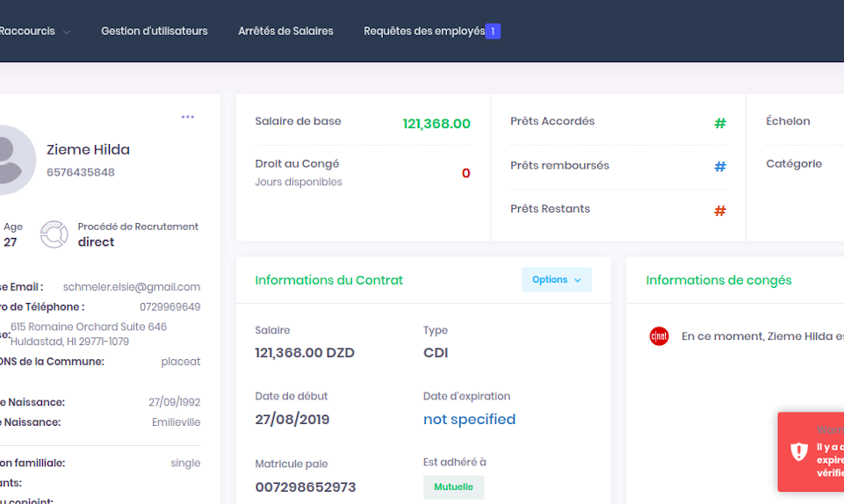Click the base salary value 121,368.00
The height and width of the screenshot is (504, 844).
coord(436,124)
